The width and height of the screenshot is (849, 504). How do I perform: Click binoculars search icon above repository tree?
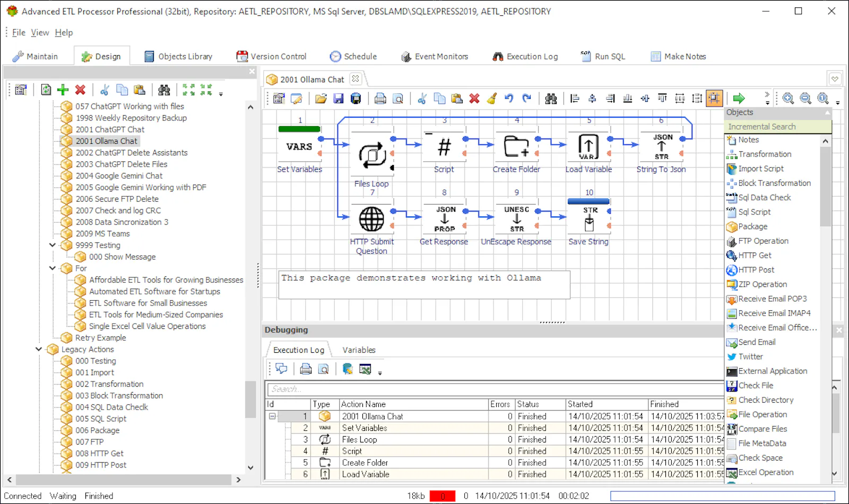164,90
